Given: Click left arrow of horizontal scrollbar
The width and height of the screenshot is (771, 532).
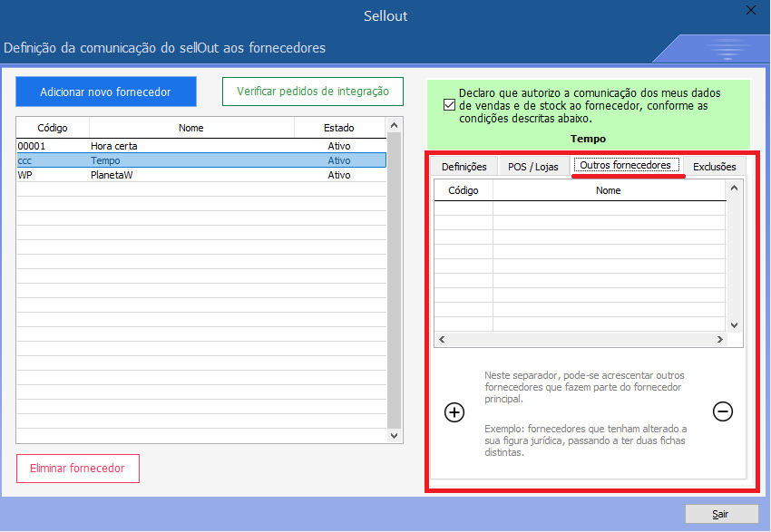Looking at the screenshot, I should point(441,340).
